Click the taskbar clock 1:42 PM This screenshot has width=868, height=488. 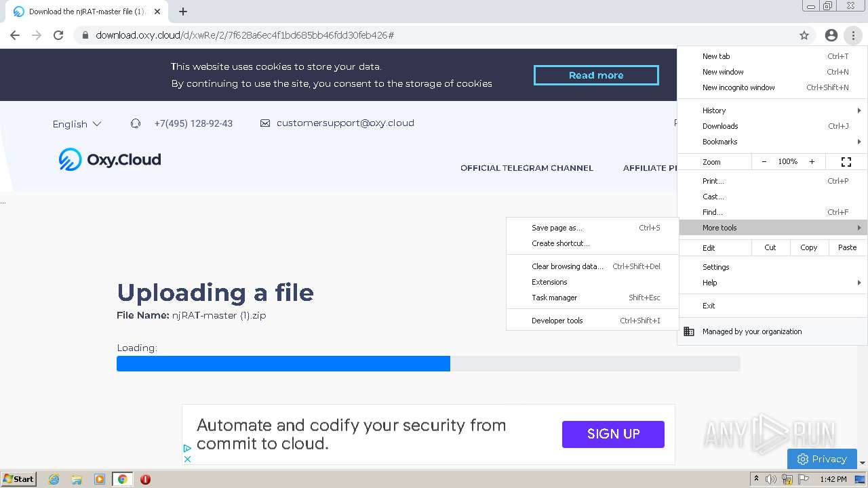click(833, 479)
